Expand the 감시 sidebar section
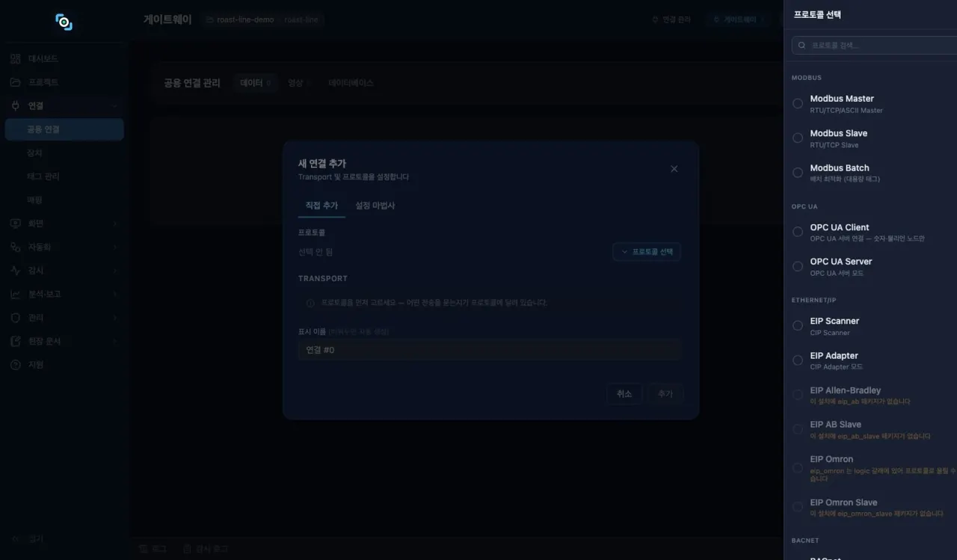Screen dimensions: 957x560 click(x=114, y=271)
